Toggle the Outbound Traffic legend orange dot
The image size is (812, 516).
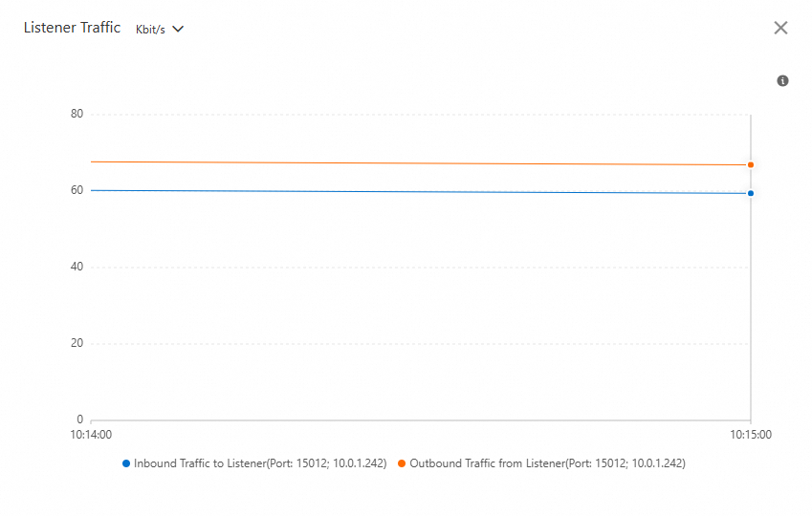(x=402, y=463)
